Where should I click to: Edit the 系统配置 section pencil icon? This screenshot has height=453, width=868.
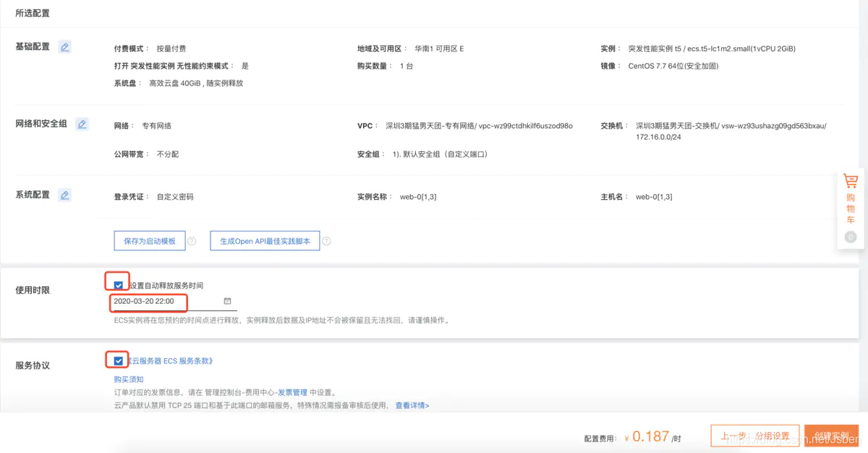click(65, 195)
